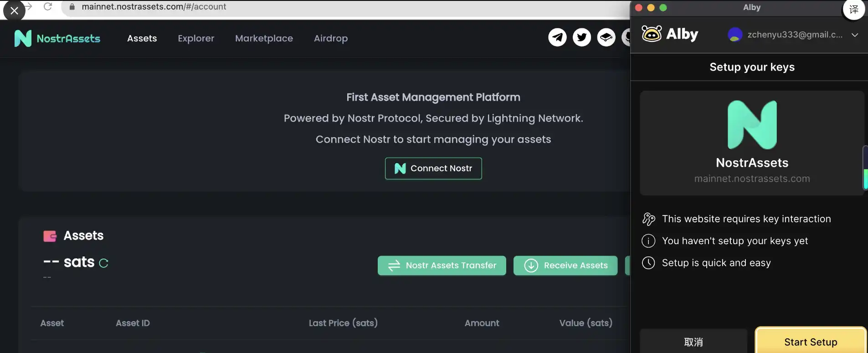This screenshot has height=353, width=868.
Task: Click the Connect Nostr button
Action: (x=433, y=169)
